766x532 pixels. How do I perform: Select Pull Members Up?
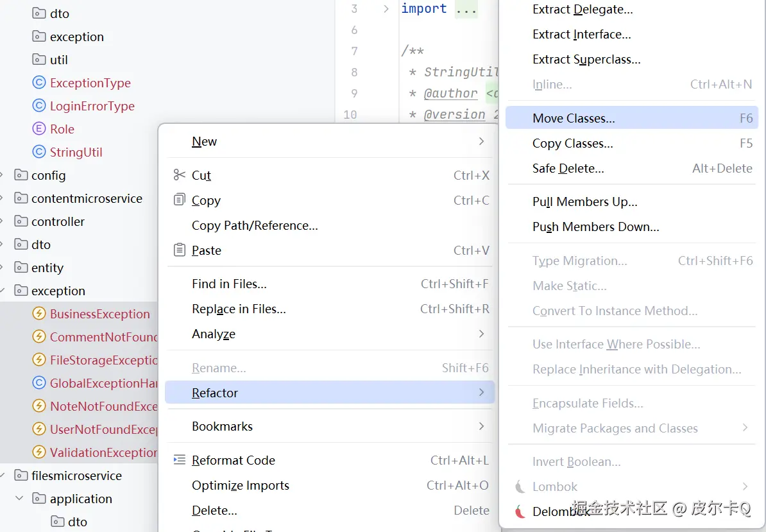coord(584,202)
